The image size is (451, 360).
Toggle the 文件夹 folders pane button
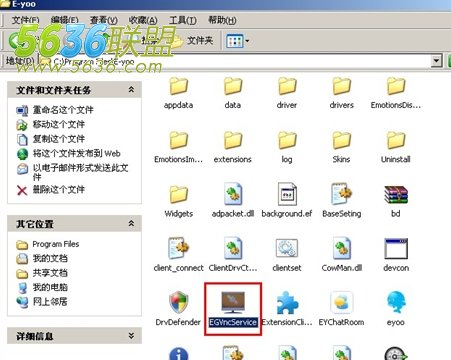pyautogui.click(x=193, y=41)
